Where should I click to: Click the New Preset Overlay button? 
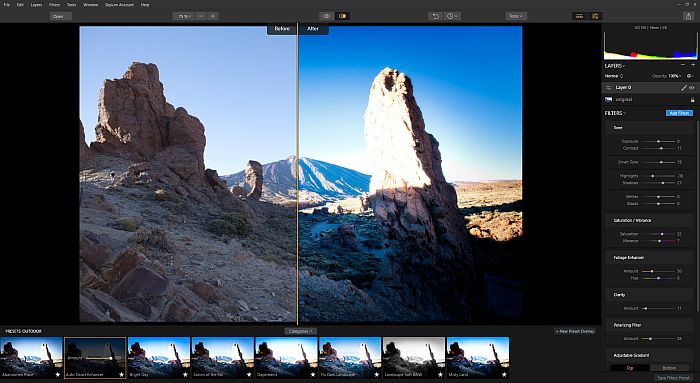(x=575, y=331)
